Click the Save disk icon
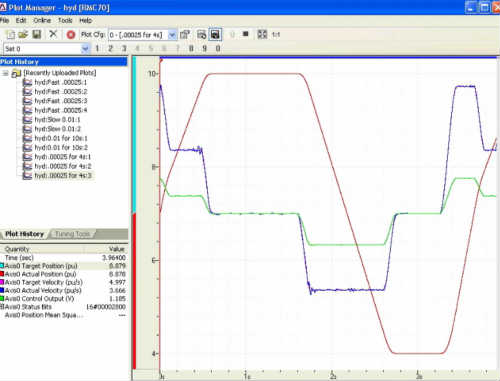 (36, 34)
